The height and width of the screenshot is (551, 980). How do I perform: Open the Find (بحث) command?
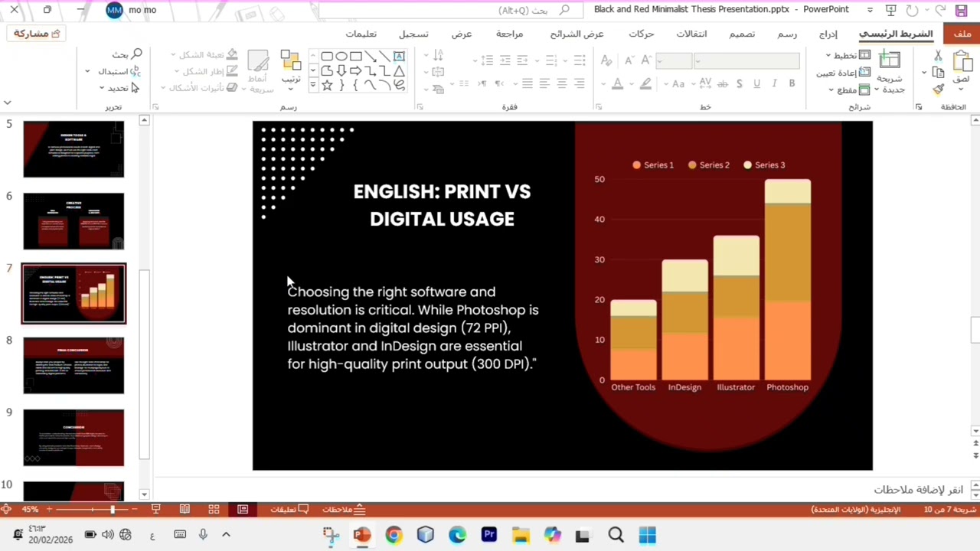click(127, 54)
